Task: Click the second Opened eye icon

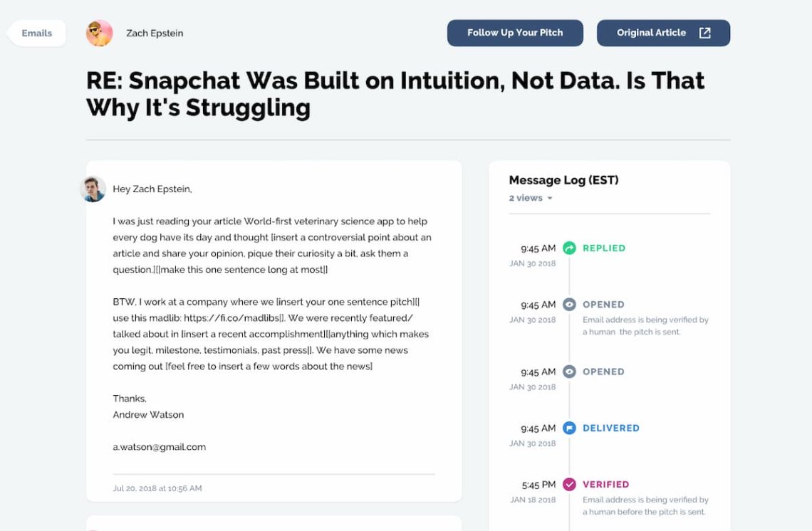Action: (x=569, y=372)
